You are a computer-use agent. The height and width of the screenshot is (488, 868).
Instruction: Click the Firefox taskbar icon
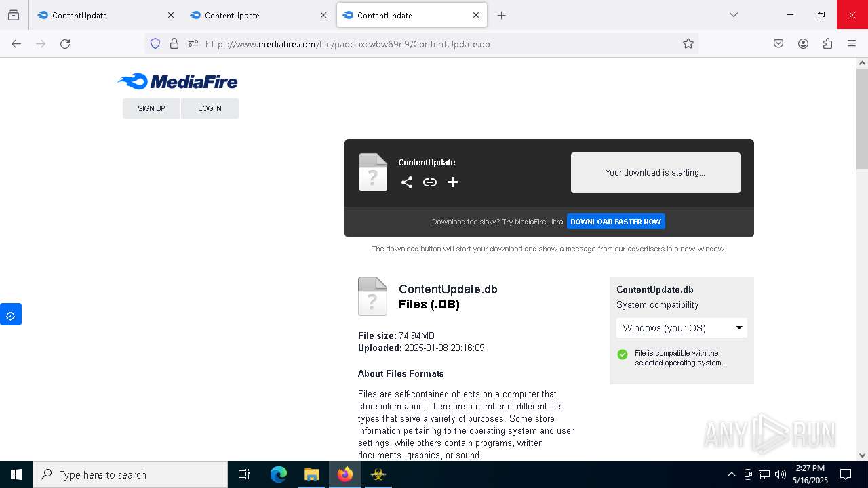(x=345, y=474)
